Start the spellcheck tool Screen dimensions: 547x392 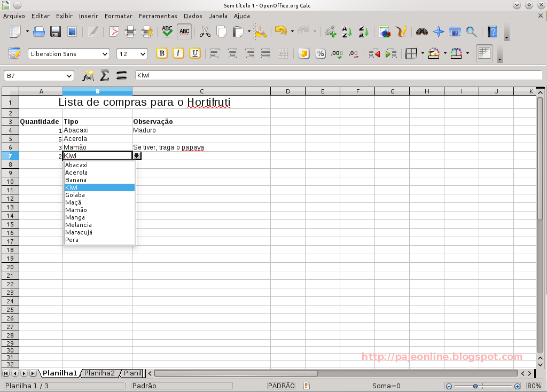tap(167, 32)
